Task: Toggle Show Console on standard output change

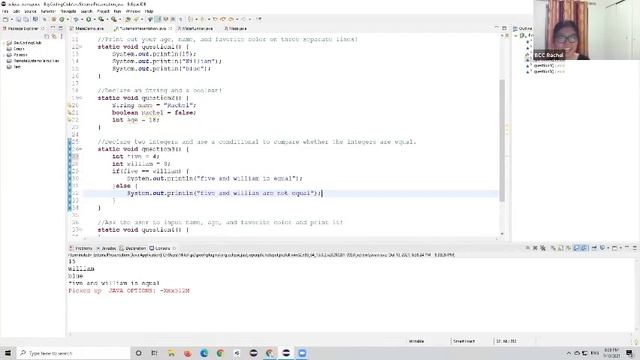Action: (x=576, y=248)
